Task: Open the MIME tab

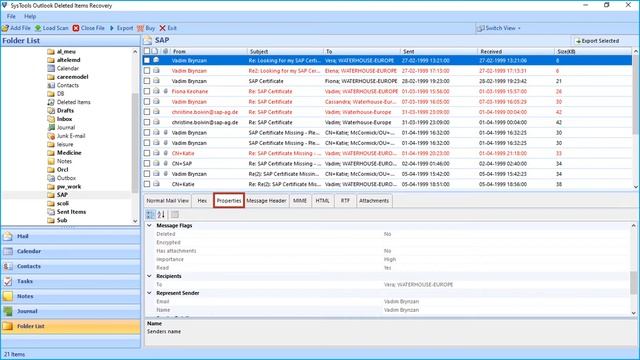Action: 300,201
